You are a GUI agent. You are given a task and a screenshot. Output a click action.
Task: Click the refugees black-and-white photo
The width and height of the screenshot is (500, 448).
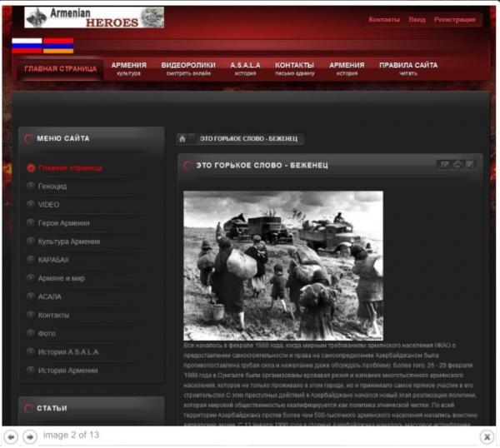[x=282, y=265]
